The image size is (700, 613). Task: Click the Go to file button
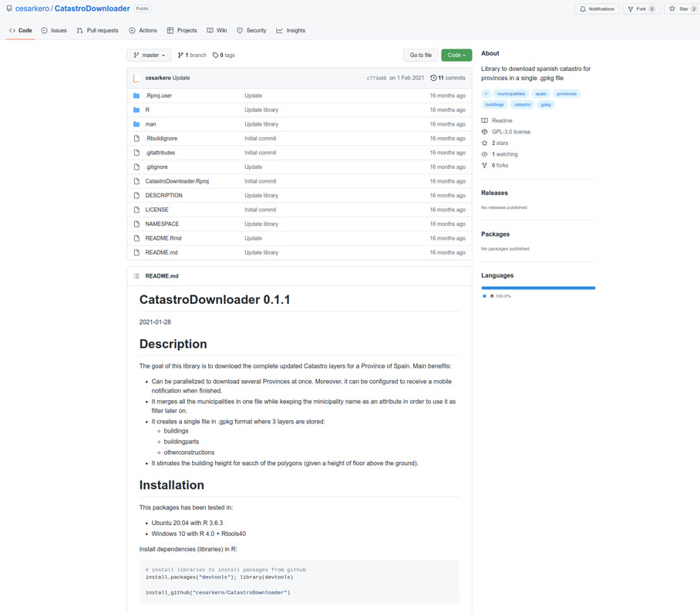tap(420, 55)
